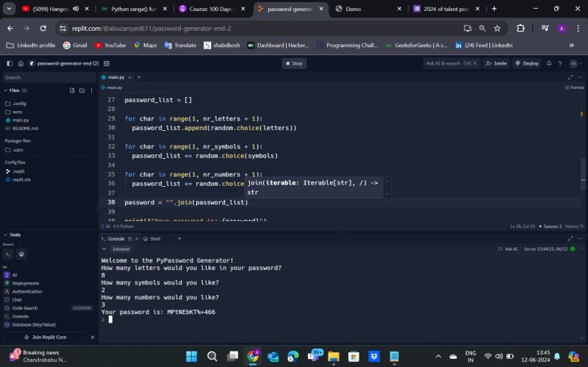
Task: Open the help question mark icon
Action: tap(559, 63)
